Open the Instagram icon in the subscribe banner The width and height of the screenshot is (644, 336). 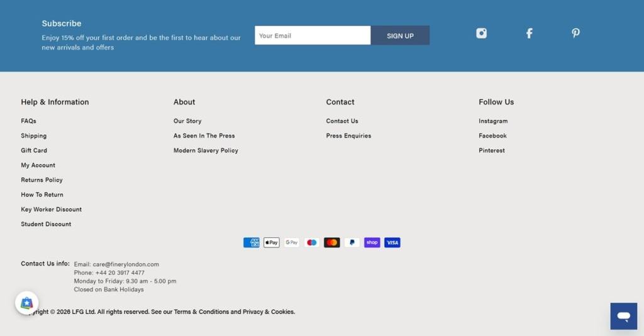(x=481, y=33)
